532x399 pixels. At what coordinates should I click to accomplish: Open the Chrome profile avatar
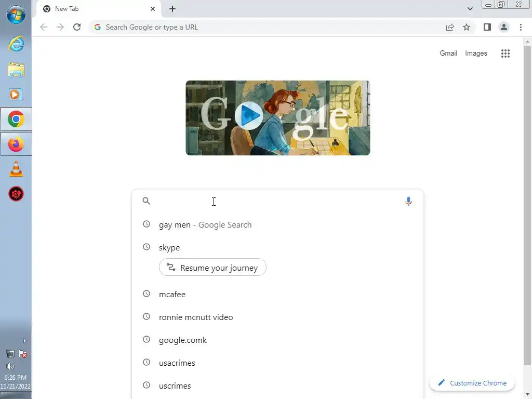click(504, 27)
